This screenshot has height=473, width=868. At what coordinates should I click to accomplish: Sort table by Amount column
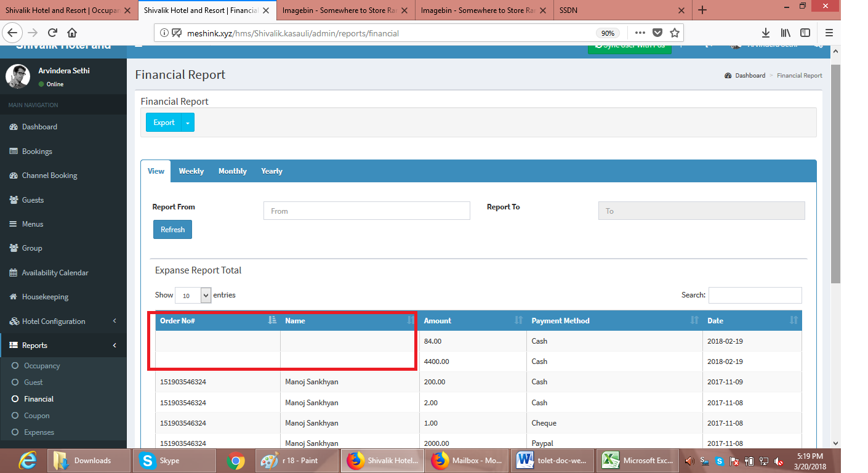pos(473,321)
